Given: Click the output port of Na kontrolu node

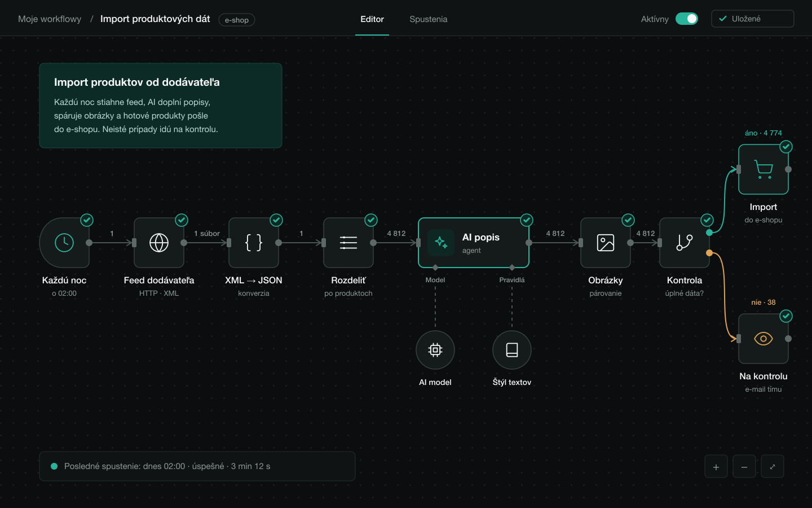Looking at the screenshot, I should pos(788,339).
